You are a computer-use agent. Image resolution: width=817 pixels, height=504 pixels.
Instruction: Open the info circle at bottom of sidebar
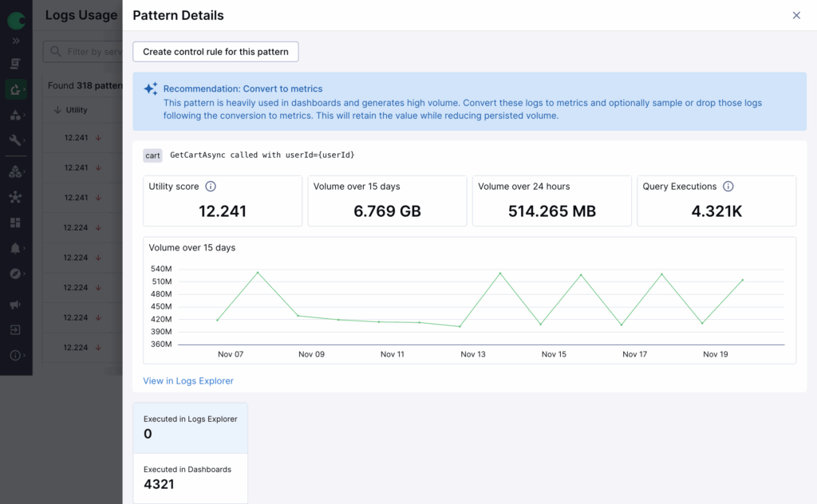16,354
